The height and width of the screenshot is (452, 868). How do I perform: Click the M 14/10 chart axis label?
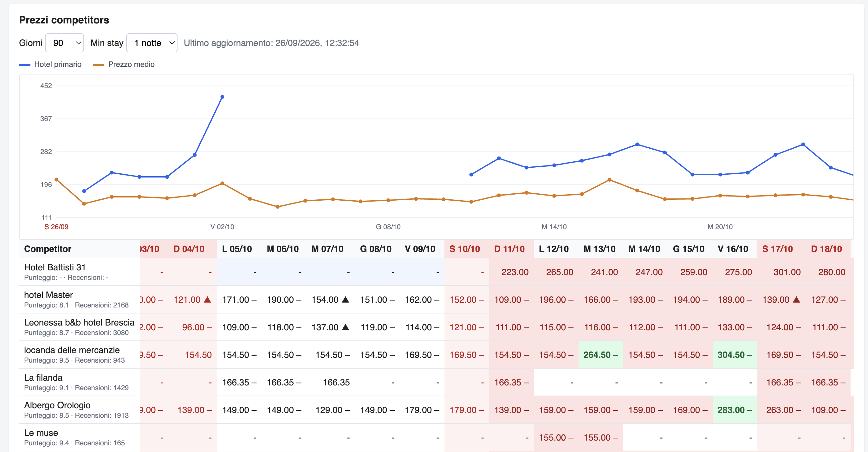coord(554,227)
